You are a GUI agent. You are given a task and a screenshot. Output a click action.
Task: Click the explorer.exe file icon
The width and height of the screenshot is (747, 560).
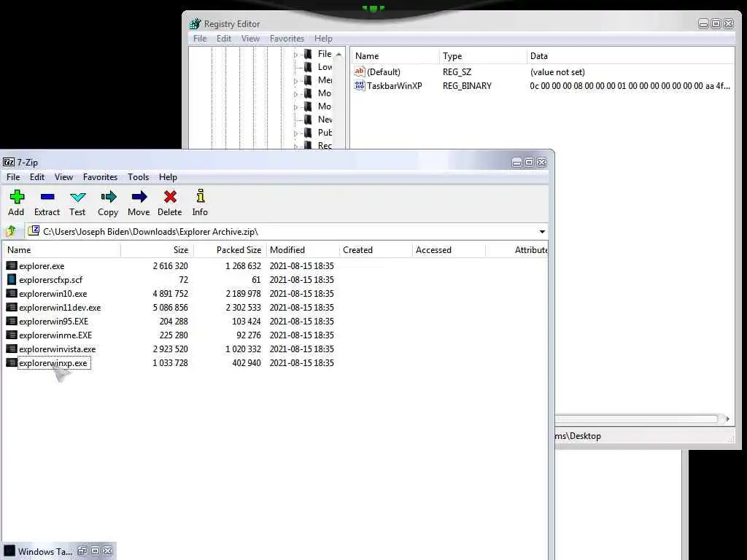tap(12, 265)
